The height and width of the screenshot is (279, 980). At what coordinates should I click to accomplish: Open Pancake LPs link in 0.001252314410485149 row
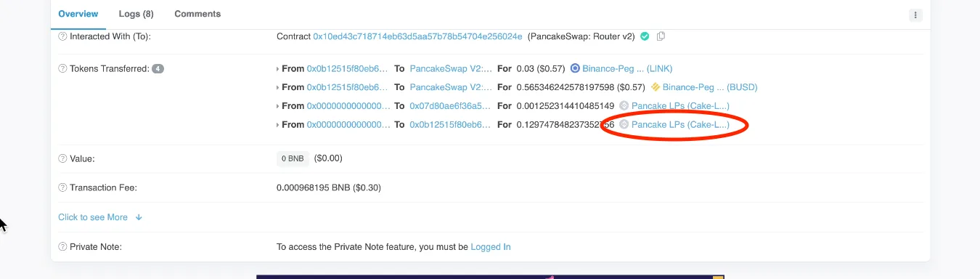680,106
